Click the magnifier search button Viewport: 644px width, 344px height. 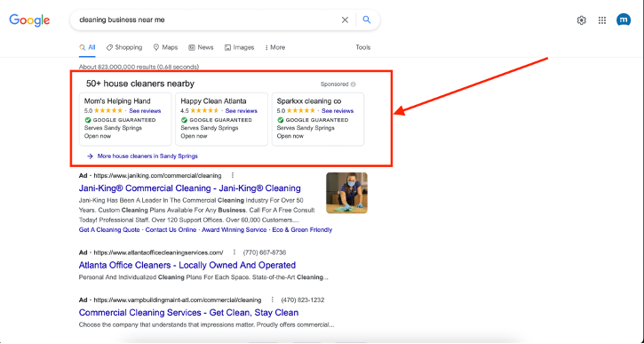tap(367, 20)
